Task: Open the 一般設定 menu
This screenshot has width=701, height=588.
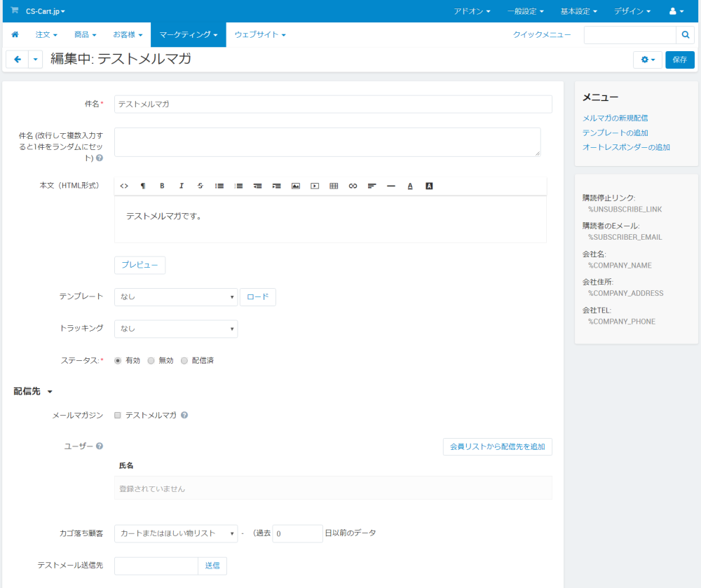Action: pos(525,11)
